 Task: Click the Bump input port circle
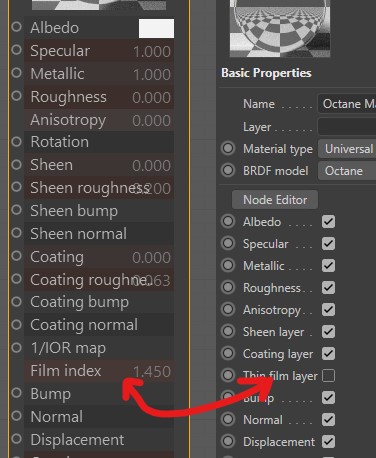pyautogui.click(x=16, y=393)
